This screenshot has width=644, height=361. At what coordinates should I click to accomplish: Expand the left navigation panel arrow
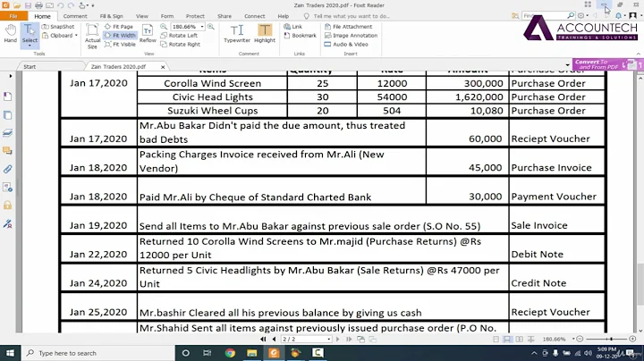(x=10, y=76)
